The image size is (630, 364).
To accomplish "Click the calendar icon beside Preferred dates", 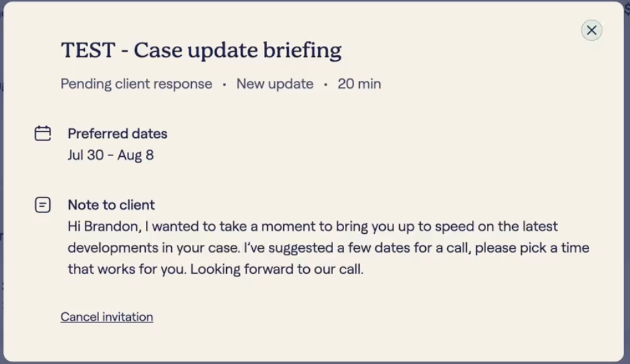I will tap(43, 133).
